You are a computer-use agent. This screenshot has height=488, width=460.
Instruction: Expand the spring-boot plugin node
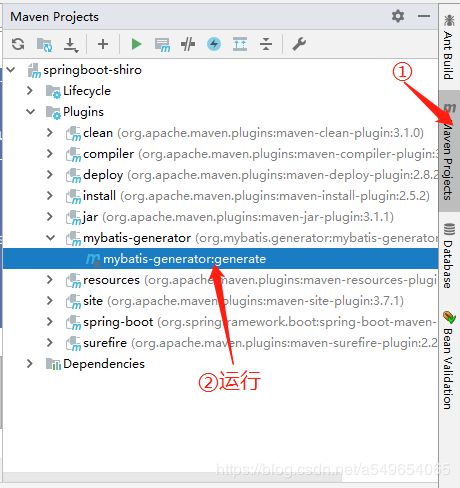pyautogui.click(x=50, y=322)
